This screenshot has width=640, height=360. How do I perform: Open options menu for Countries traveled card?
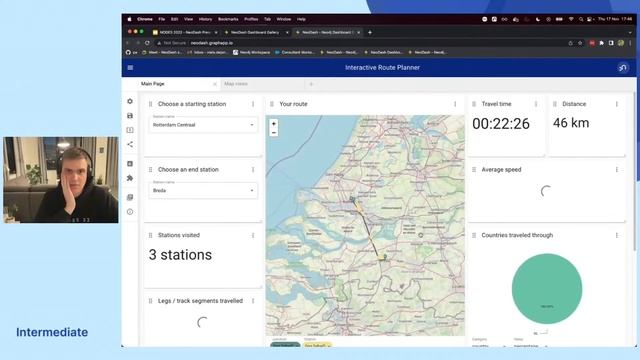(x=617, y=236)
